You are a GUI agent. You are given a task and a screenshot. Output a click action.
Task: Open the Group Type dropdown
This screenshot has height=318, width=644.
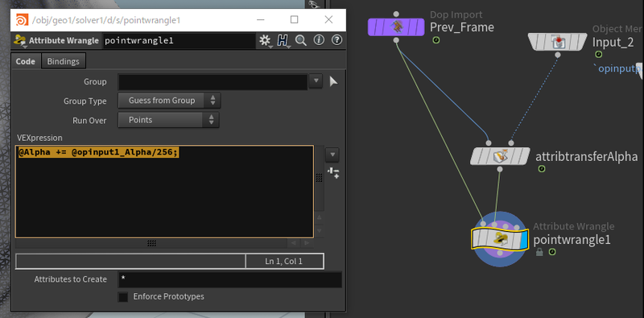169,101
